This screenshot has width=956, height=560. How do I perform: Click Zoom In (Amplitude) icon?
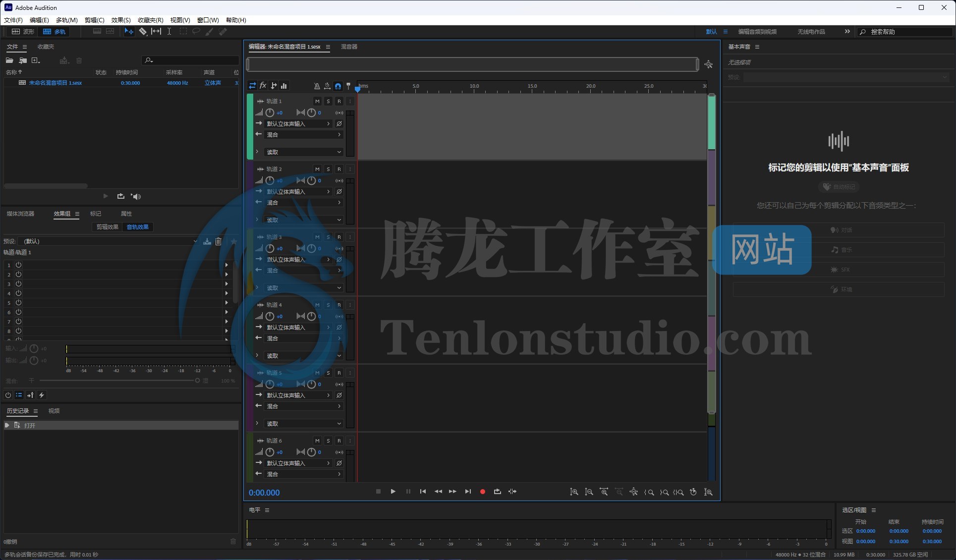[x=574, y=492]
